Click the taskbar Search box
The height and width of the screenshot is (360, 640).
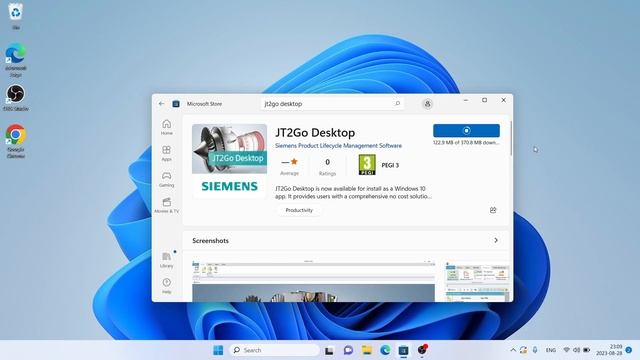pyautogui.click(x=275, y=350)
